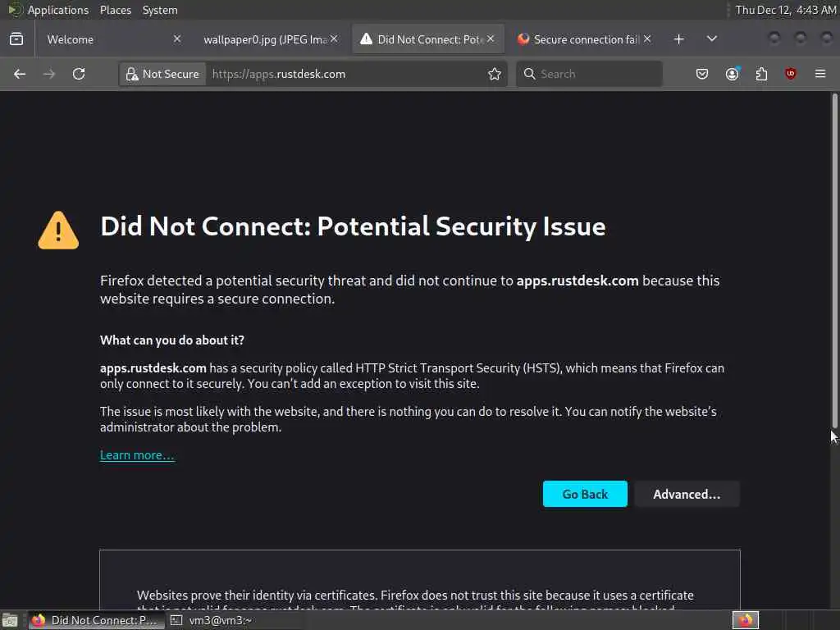The width and height of the screenshot is (840, 630).
Task: Expand the list all tabs dropdown
Action: (x=711, y=39)
